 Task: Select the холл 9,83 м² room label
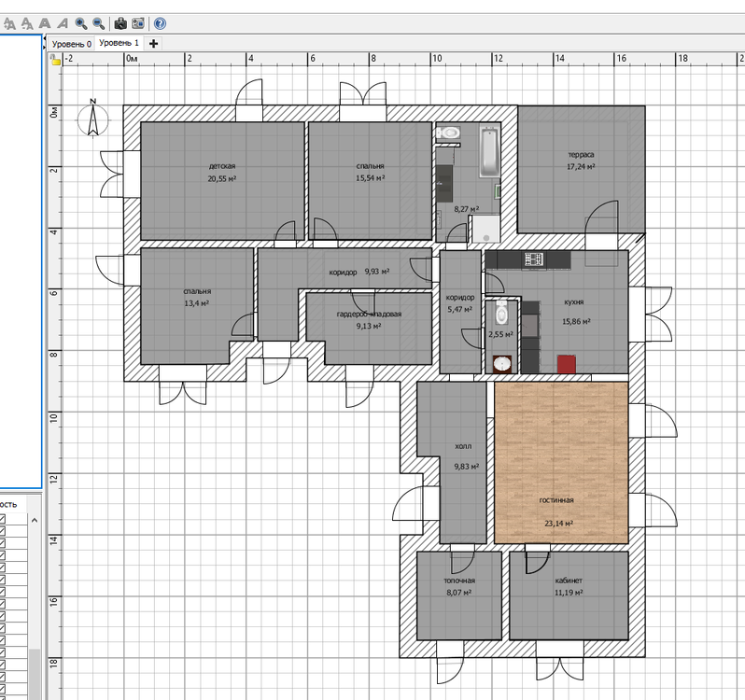[x=466, y=456]
